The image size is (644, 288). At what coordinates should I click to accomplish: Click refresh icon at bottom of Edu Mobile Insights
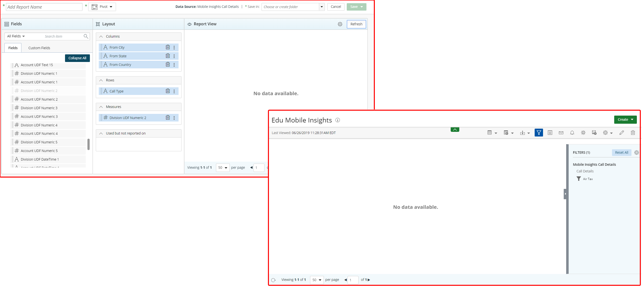coord(273,280)
